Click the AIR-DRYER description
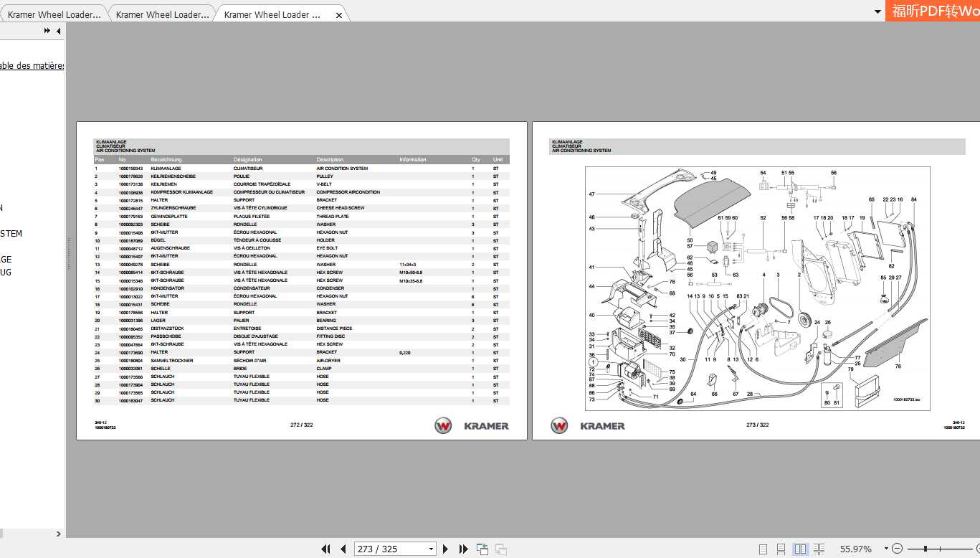The height and width of the screenshot is (558, 980). [x=328, y=361]
